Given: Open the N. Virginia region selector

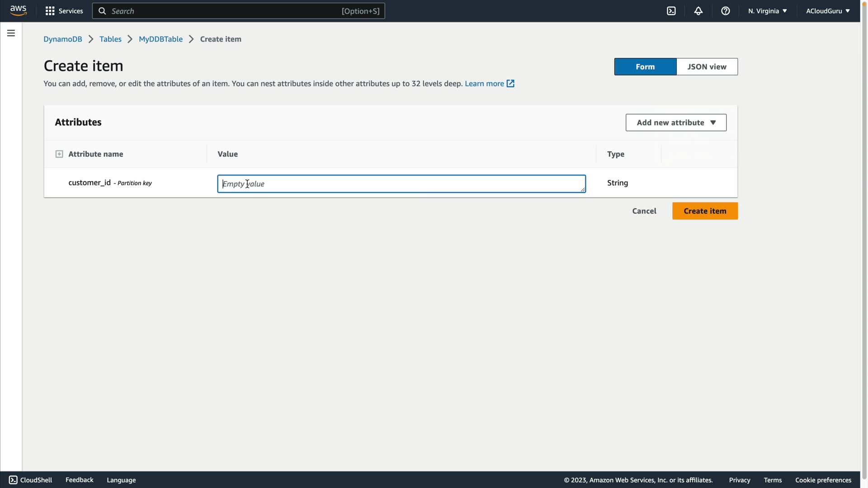Looking at the screenshot, I should coord(767,11).
